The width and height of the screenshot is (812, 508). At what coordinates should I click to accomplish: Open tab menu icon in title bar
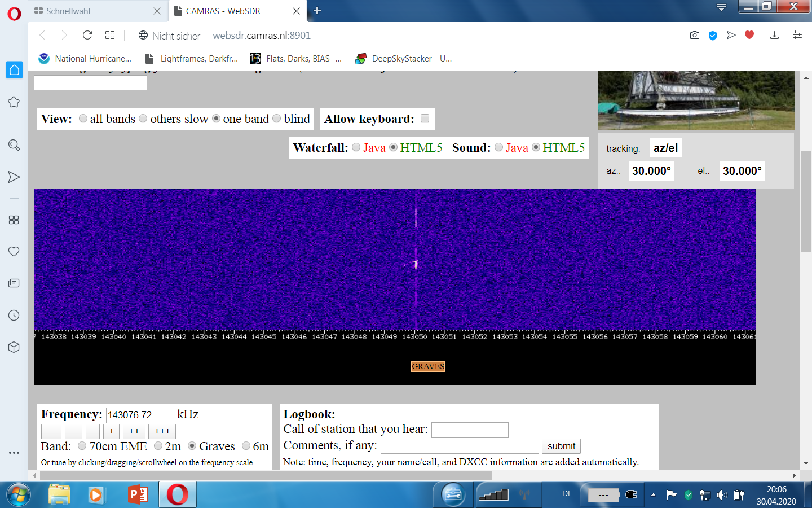[x=721, y=7]
